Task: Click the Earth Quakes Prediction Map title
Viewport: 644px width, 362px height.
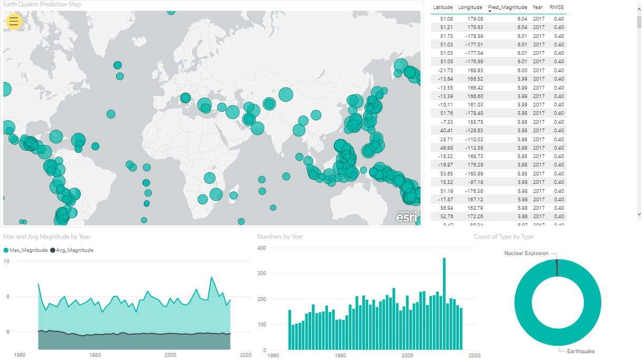Action: click(x=42, y=4)
